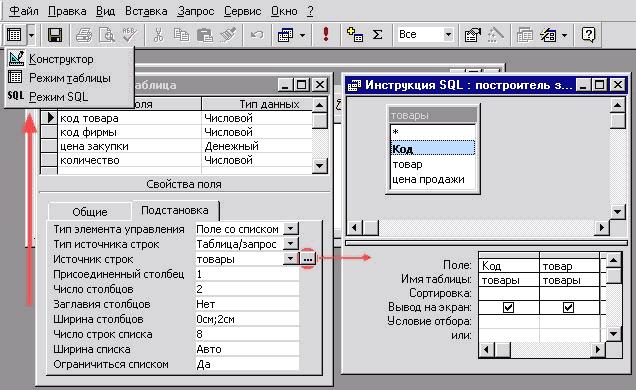Open the Help question mark icon
This screenshot has height=390, width=636.
(x=588, y=35)
